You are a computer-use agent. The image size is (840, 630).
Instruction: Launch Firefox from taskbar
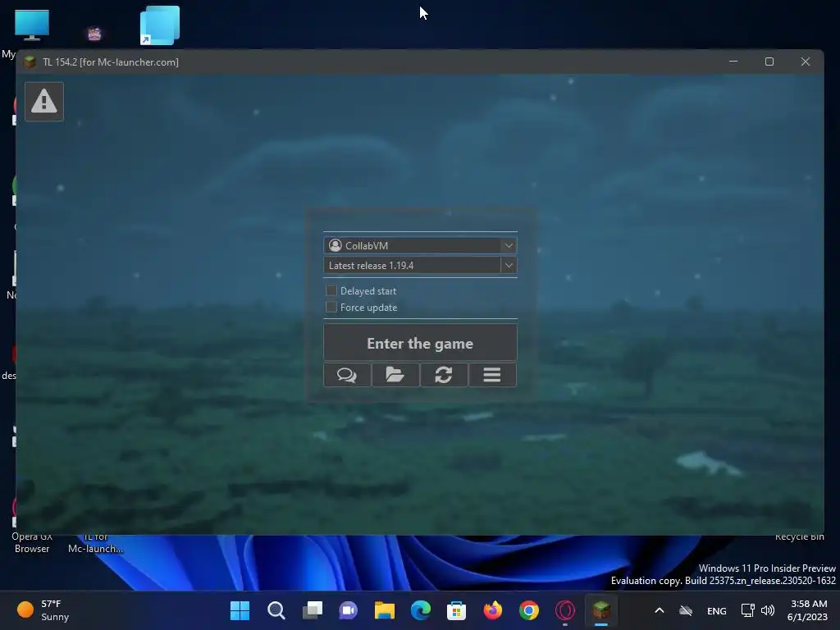tap(493, 610)
